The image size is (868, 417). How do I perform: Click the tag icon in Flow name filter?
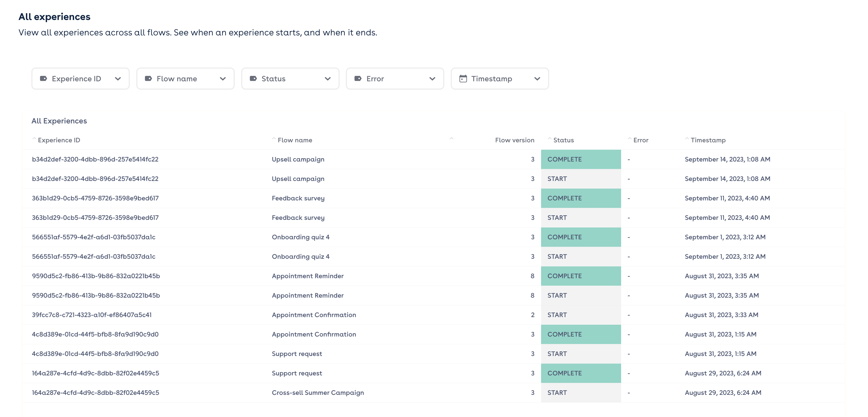[x=148, y=79]
